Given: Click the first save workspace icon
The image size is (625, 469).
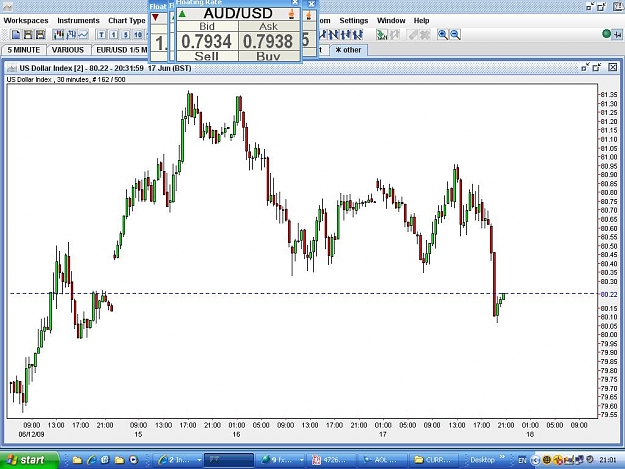Looking at the screenshot, I should coord(28,35).
